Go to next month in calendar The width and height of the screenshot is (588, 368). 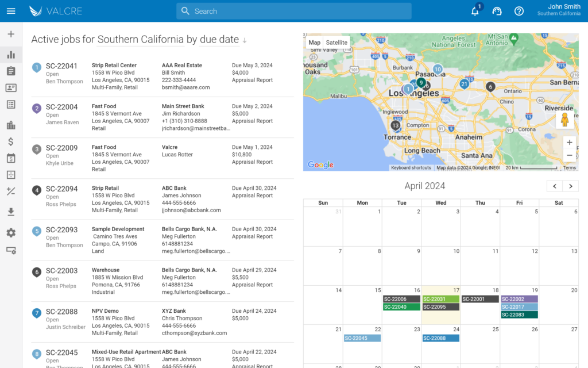(571, 186)
